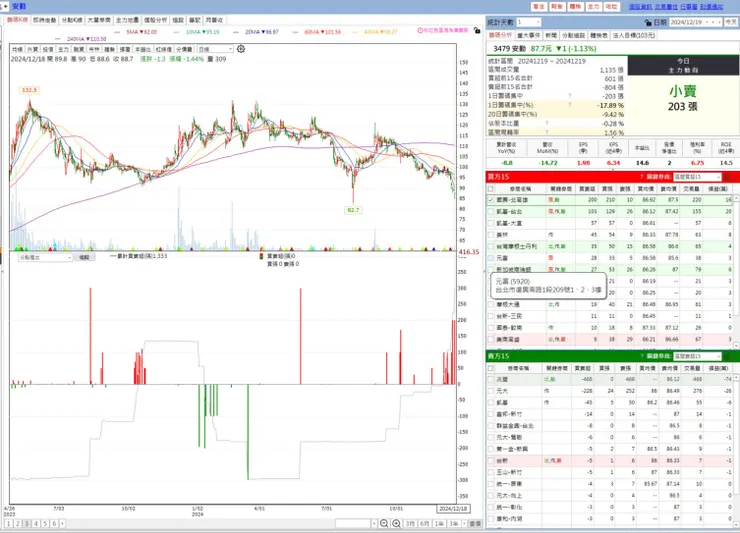Select the 美商高盛 buyer row
Viewport: 740px width, 533px height.
click(611, 339)
